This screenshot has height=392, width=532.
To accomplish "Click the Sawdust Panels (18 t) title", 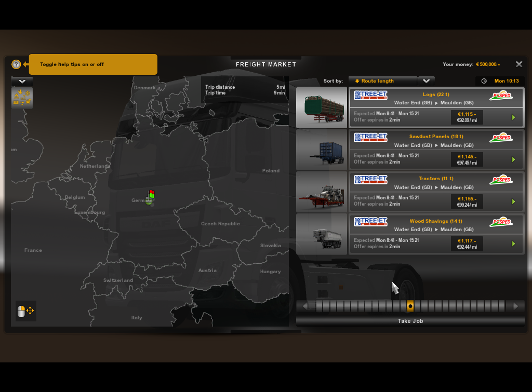I will pyautogui.click(x=436, y=137).
